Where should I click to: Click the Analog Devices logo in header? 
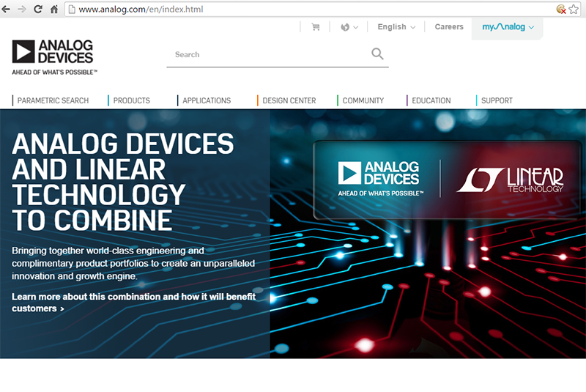coord(54,57)
